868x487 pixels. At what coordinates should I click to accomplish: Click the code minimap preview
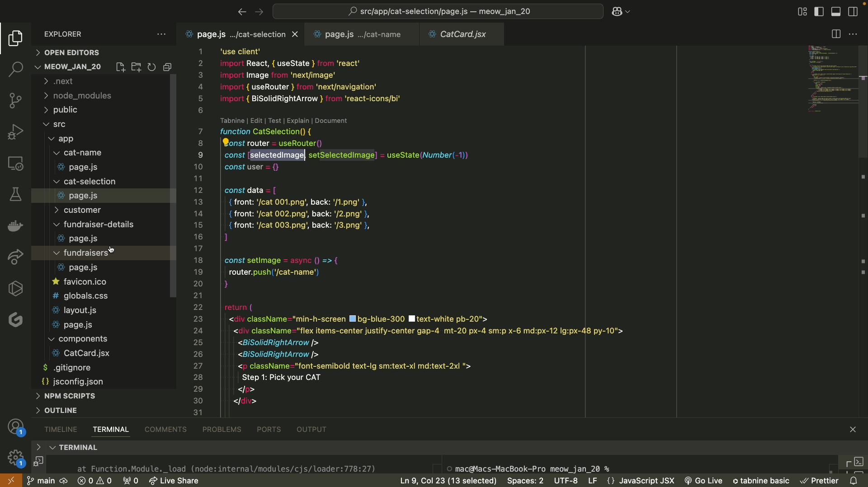pyautogui.click(x=833, y=79)
